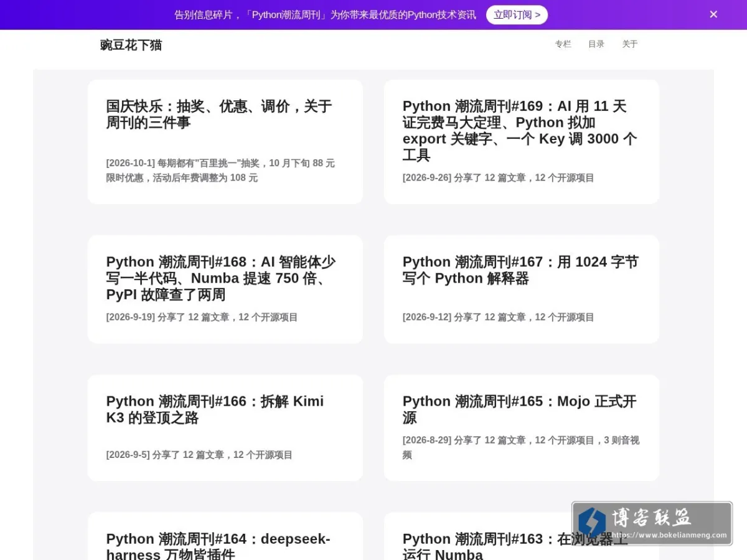The image size is (747, 560).
Task: Click the [2026-9-26] summary text
Action: (x=498, y=178)
